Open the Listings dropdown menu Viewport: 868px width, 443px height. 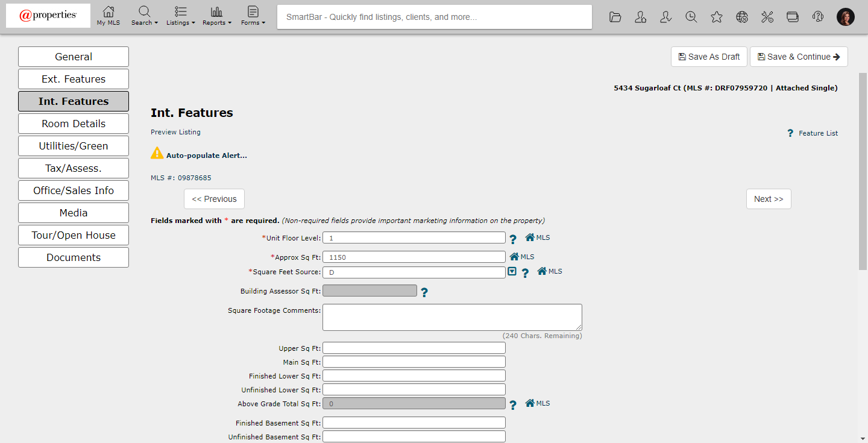[181, 16]
